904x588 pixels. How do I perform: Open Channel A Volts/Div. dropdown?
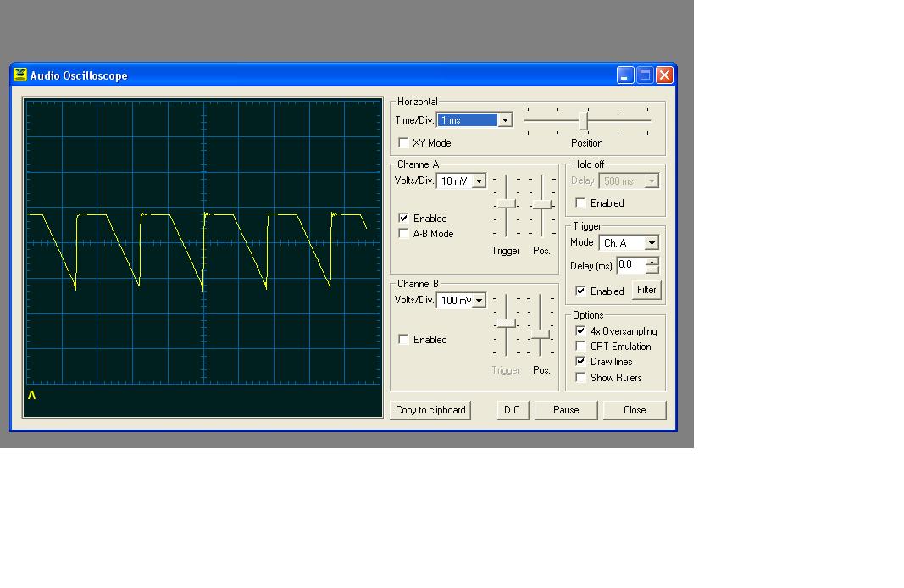click(479, 181)
